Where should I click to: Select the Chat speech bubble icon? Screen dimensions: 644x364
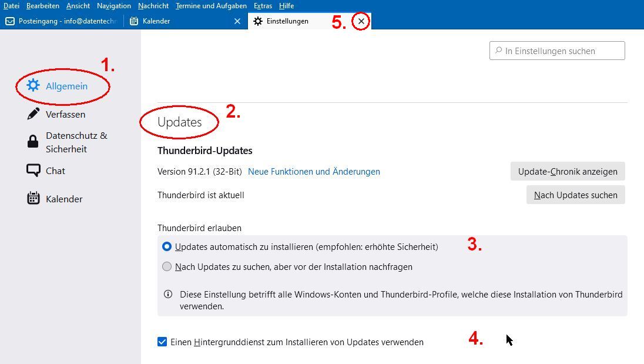tap(33, 171)
